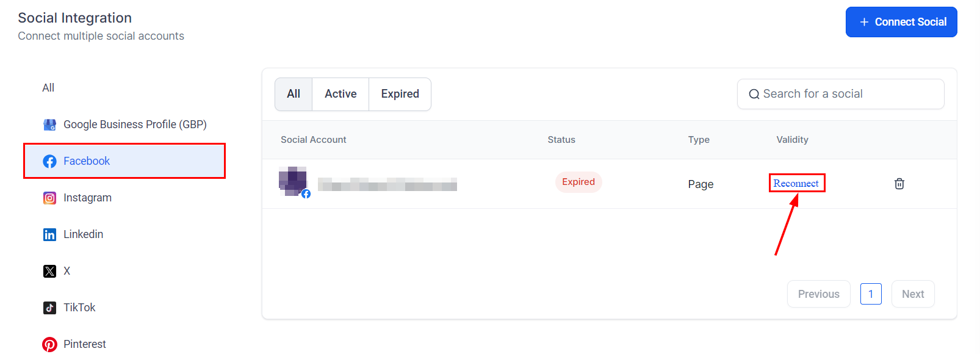This screenshot has height=354, width=980.
Task: Click the Connect multiple social accounts subtitle
Action: tap(101, 36)
